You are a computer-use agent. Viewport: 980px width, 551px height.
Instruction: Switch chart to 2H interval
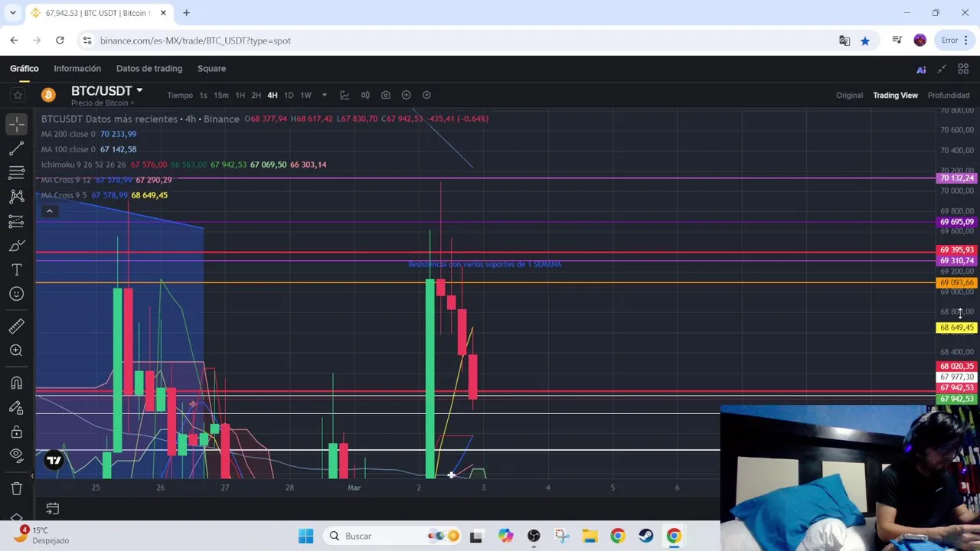pos(256,96)
